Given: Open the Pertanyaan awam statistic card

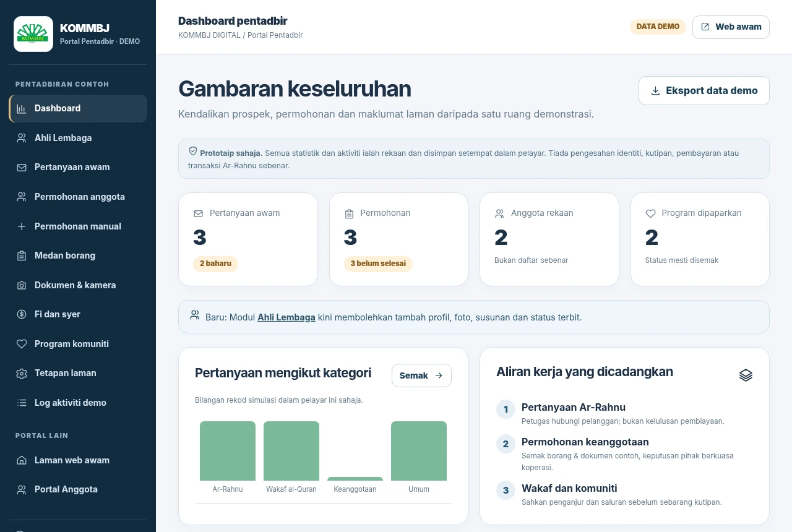Looking at the screenshot, I should (248, 239).
